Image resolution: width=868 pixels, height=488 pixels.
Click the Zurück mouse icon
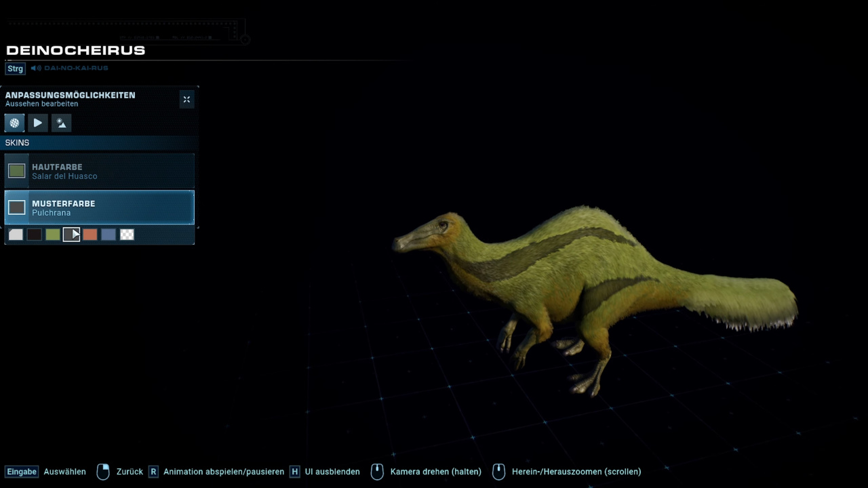103,472
